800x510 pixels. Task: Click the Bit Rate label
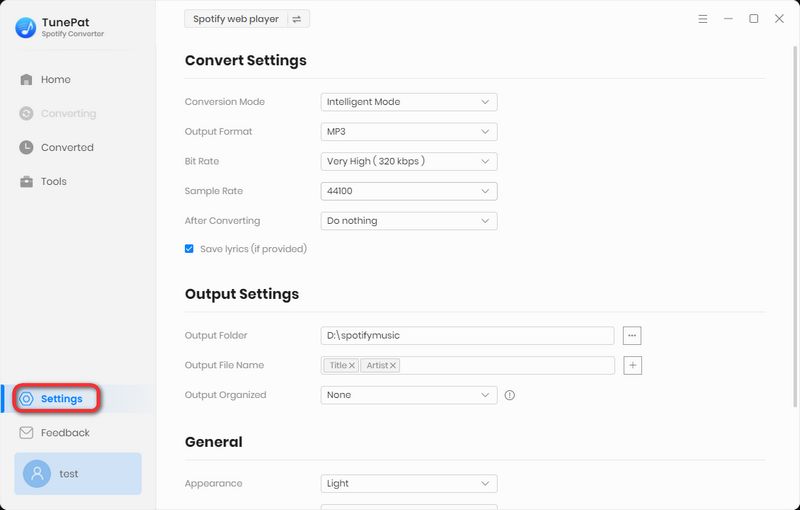point(202,161)
